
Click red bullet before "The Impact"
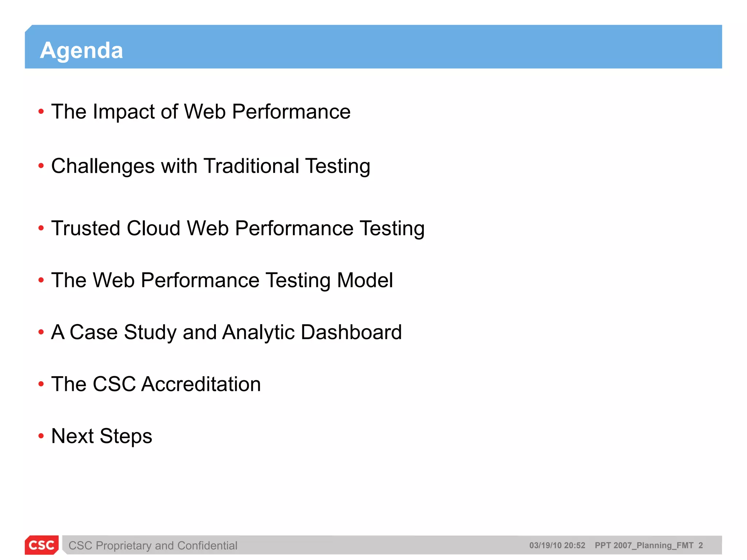coord(41,111)
